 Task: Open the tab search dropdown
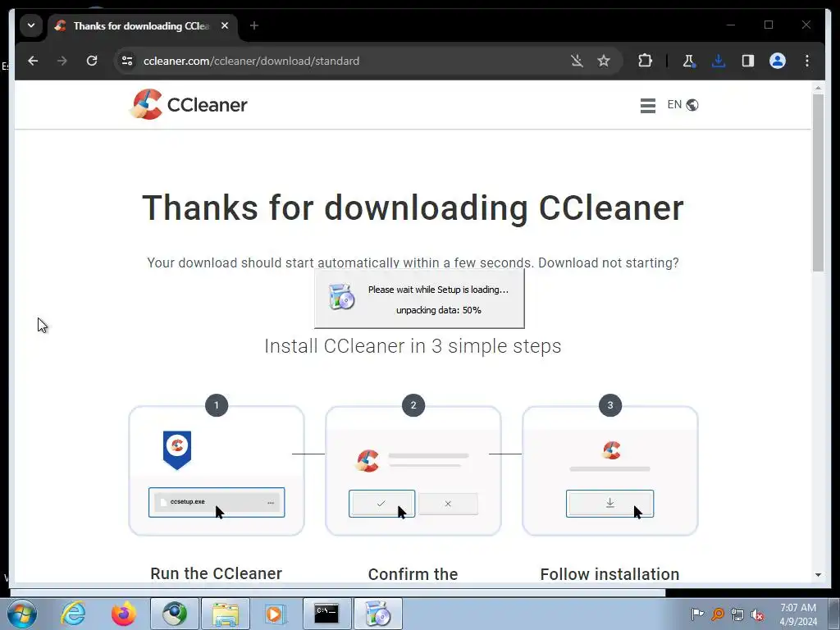pyautogui.click(x=31, y=25)
